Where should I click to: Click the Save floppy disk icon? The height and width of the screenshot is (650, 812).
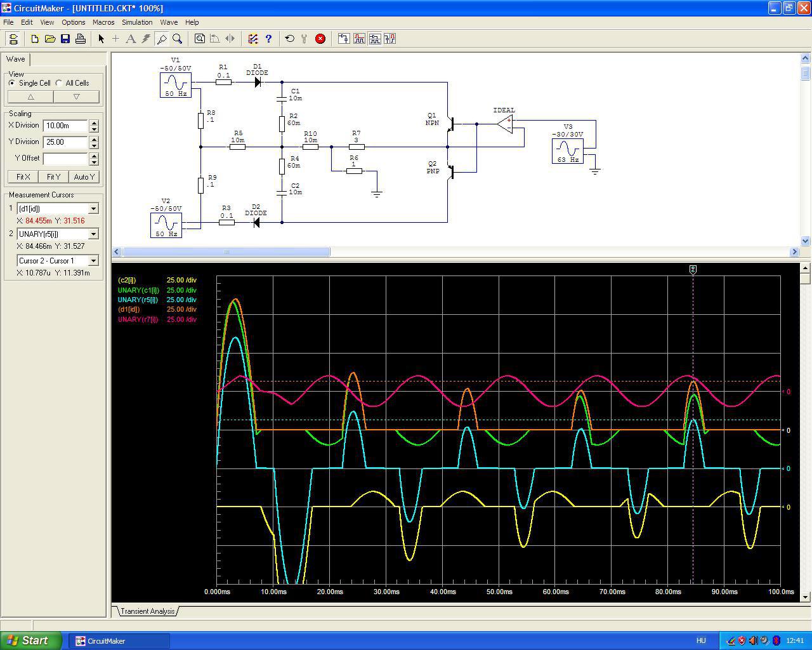pos(65,39)
